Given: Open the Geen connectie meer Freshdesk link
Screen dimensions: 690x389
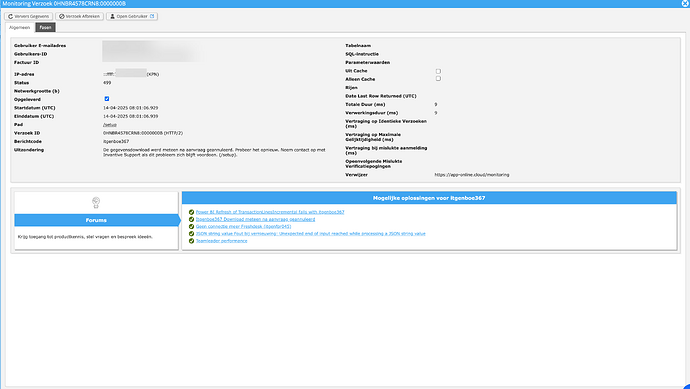Looking at the screenshot, I should pos(243,227).
